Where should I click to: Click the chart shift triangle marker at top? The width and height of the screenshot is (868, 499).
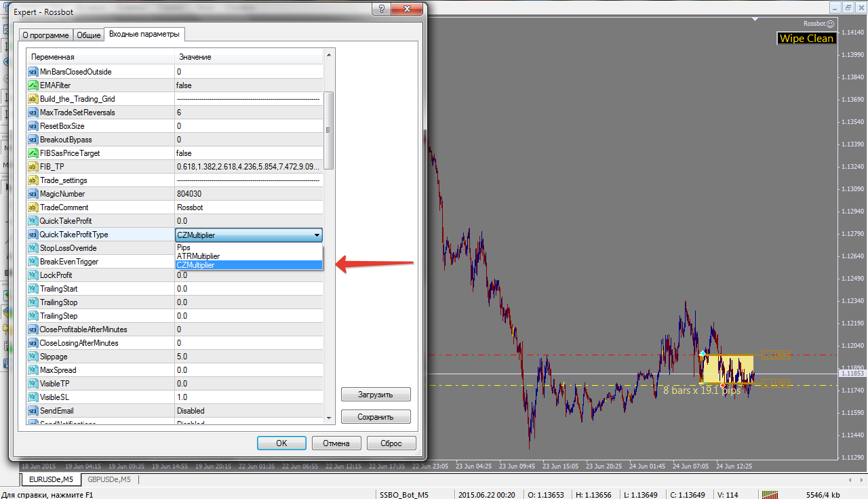click(x=756, y=20)
